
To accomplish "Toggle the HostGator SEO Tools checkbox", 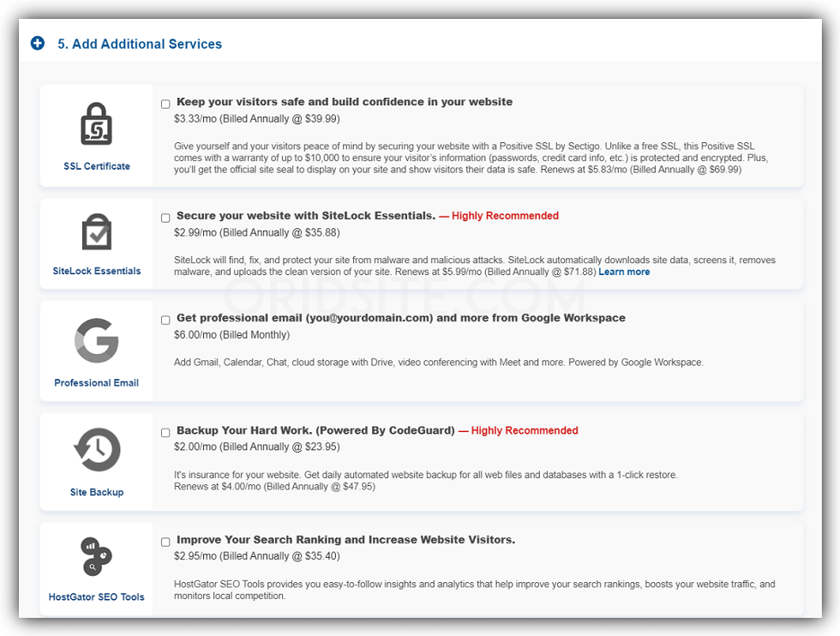I will [165, 542].
